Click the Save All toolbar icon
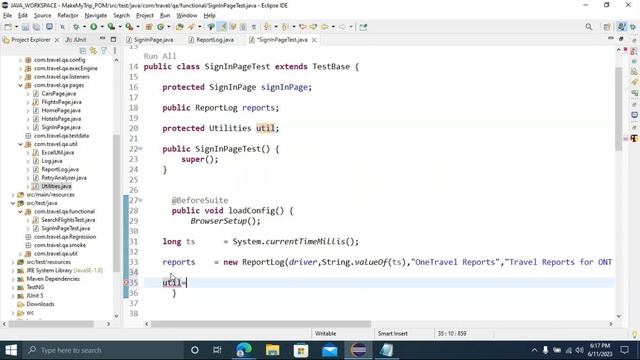Image resolution: width=640 pixels, height=360 pixels. pos(36,27)
